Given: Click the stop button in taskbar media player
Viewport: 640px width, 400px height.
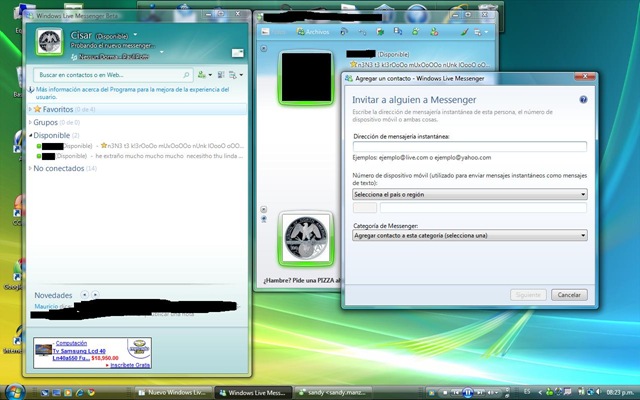Looking at the screenshot, I should click(x=444, y=393).
